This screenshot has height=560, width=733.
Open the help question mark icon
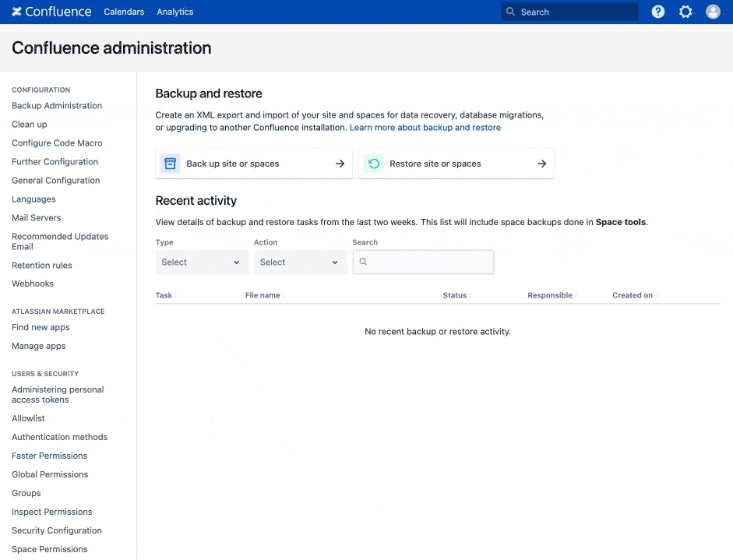coord(657,12)
